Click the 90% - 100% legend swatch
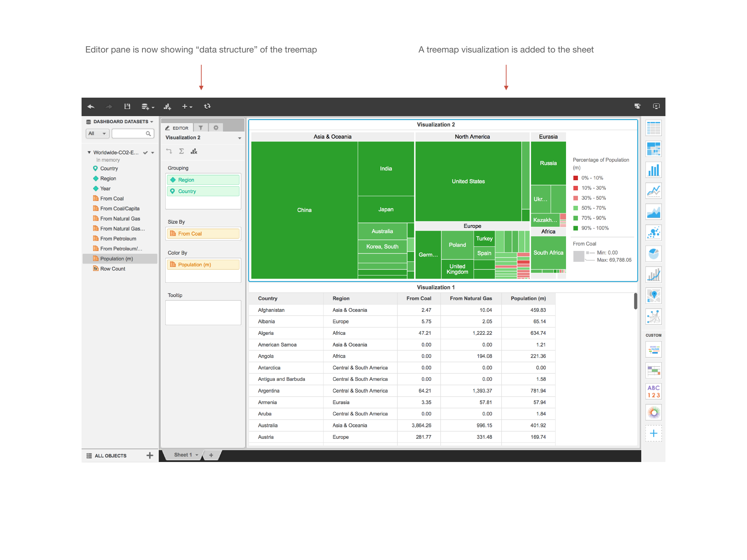747x560 pixels. pyautogui.click(x=575, y=228)
